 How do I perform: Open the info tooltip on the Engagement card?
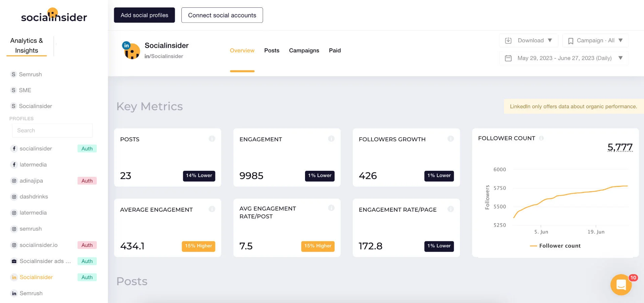332,138
